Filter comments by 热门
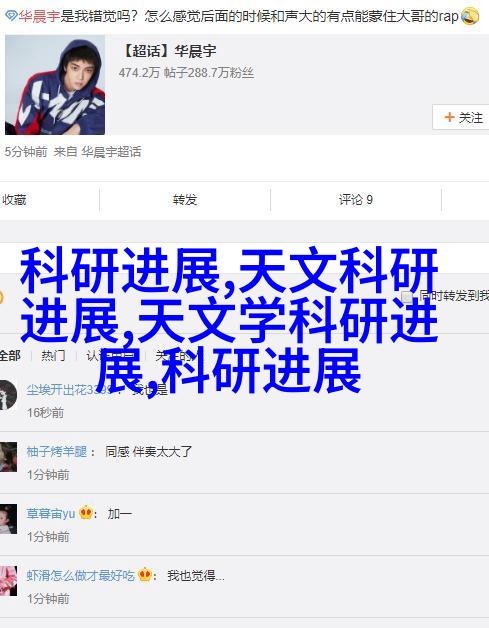Image resolution: width=489 pixels, height=628 pixels. pyautogui.click(x=53, y=355)
